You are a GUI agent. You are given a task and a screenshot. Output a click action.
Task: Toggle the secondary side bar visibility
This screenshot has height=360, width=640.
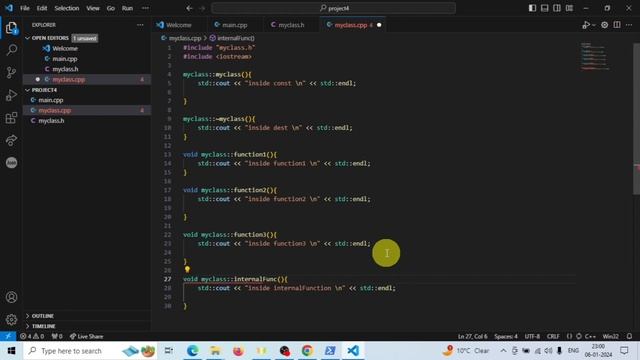point(557,8)
